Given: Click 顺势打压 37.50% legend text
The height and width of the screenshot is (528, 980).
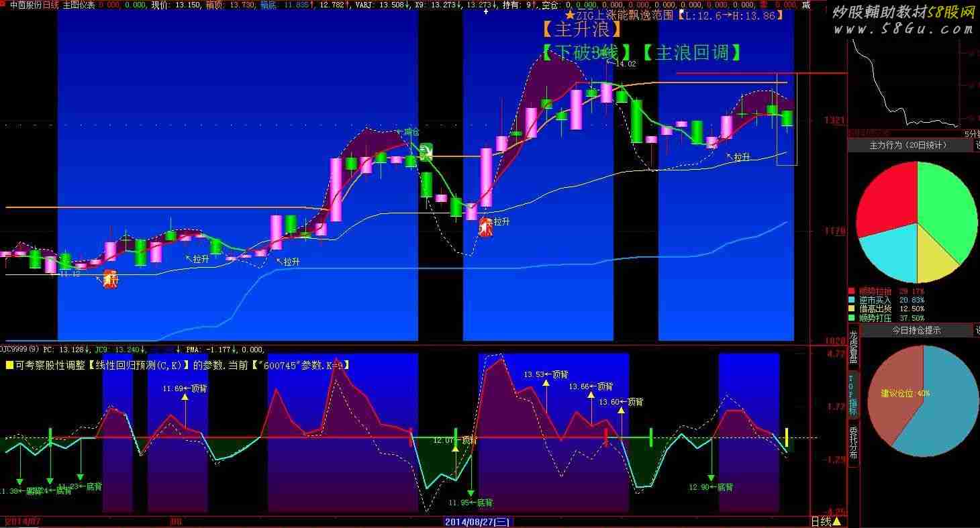Looking at the screenshot, I should point(891,318).
